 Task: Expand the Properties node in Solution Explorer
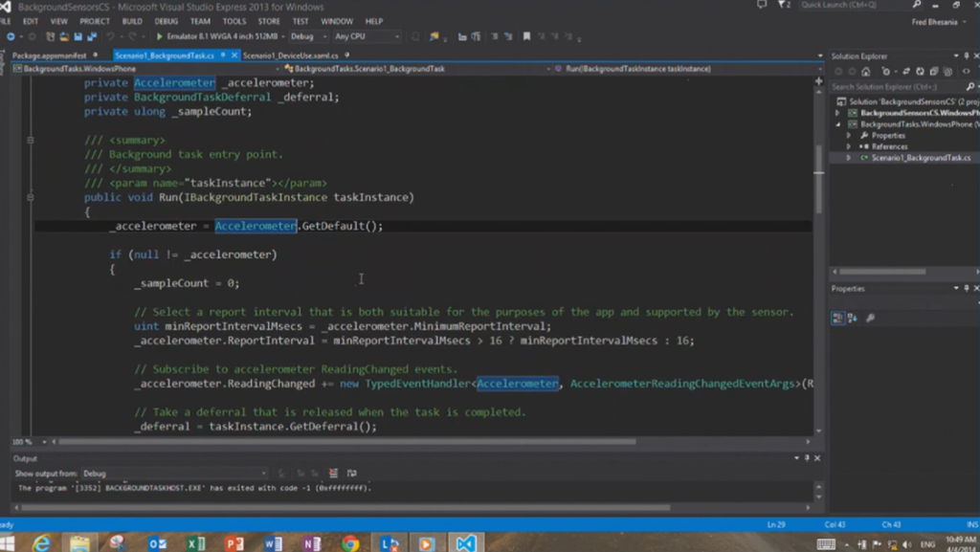[849, 136]
